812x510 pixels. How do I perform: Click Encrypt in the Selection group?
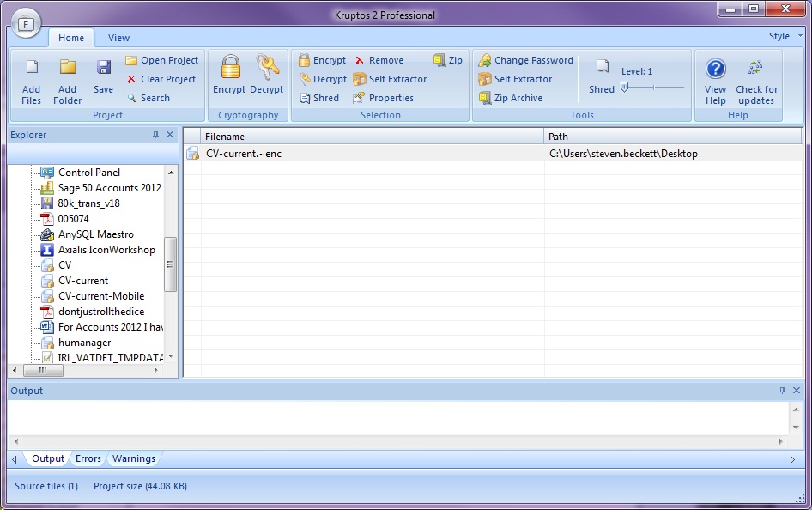point(322,60)
